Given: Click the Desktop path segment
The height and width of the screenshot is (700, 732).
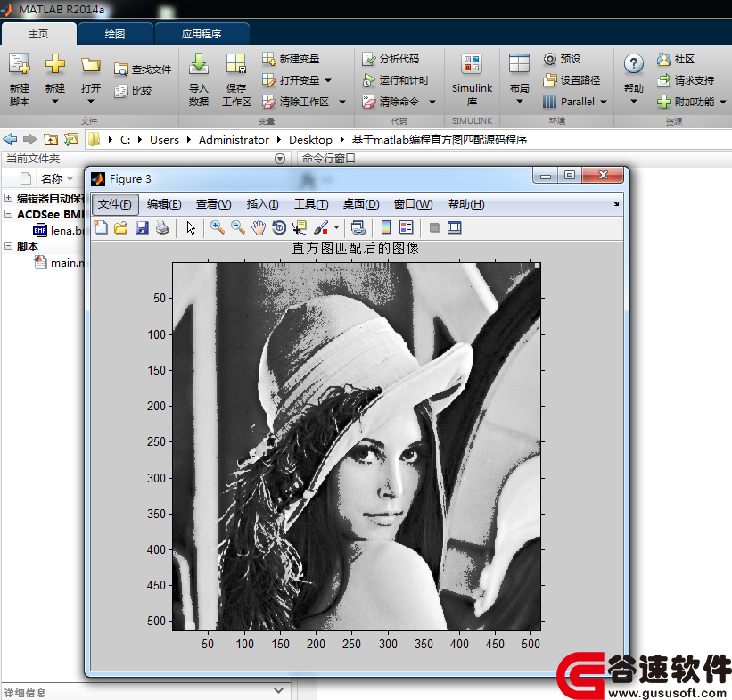Looking at the screenshot, I should pyautogui.click(x=310, y=140).
